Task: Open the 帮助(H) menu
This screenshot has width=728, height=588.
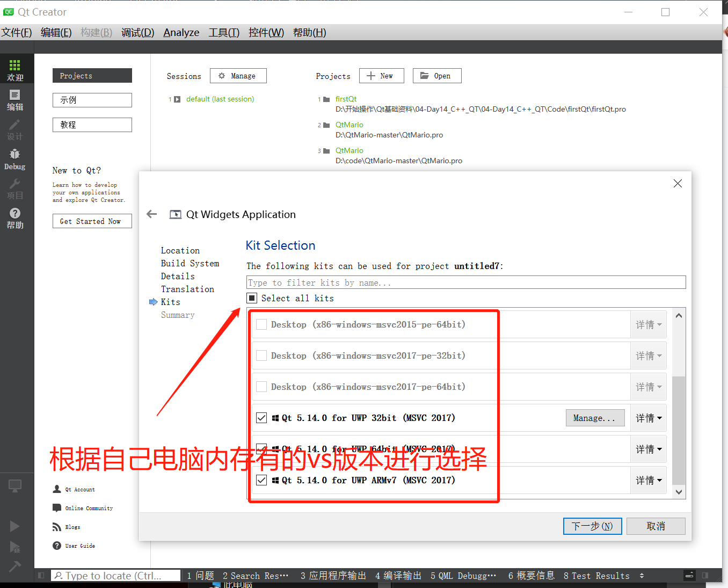Action: point(310,32)
